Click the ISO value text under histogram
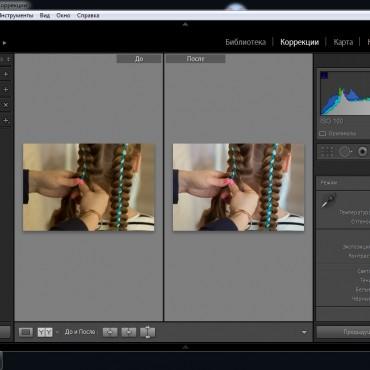Screen dimensions: 370x370 332,121
